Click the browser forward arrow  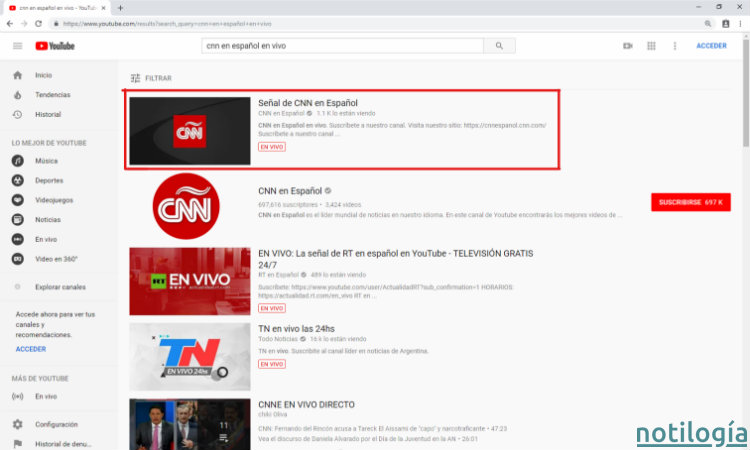coord(24,23)
